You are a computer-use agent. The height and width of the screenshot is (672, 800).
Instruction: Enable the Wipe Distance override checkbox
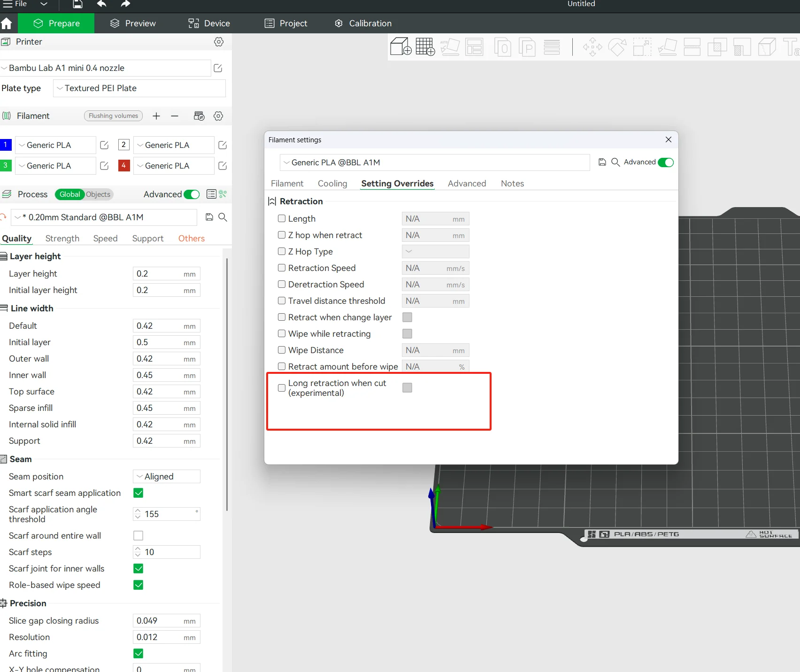coord(282,350)
